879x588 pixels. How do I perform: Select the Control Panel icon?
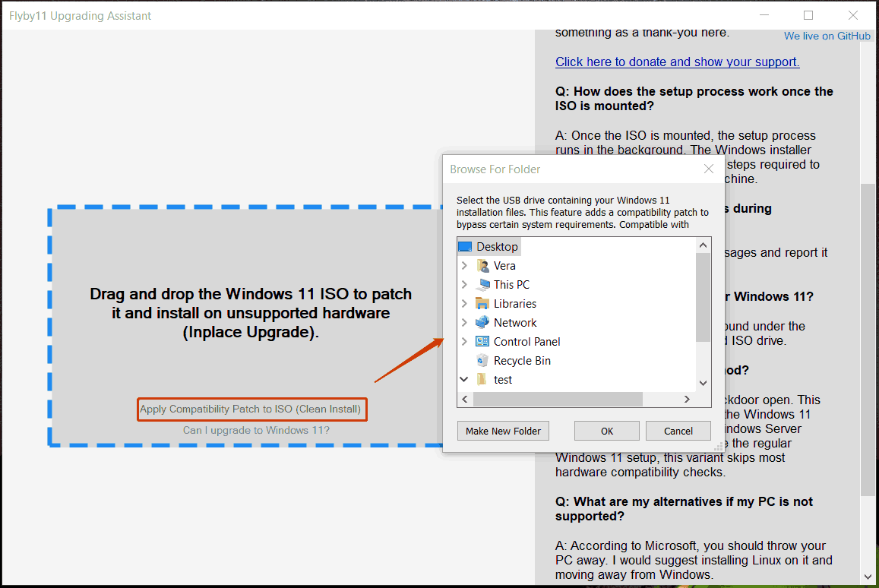(484, 341)
